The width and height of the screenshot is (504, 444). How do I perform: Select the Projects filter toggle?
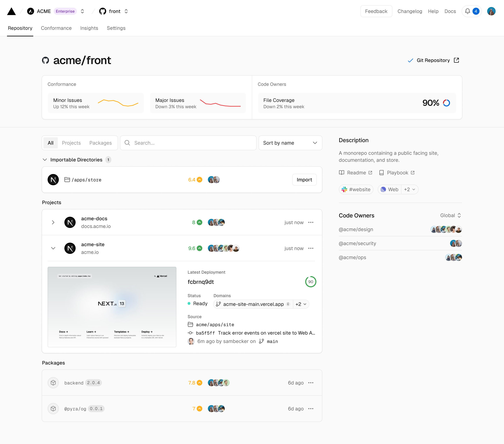(71, 143)
